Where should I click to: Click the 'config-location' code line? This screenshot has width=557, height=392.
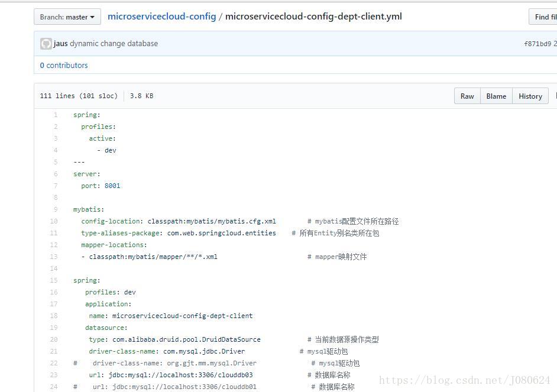coord(240,221)
